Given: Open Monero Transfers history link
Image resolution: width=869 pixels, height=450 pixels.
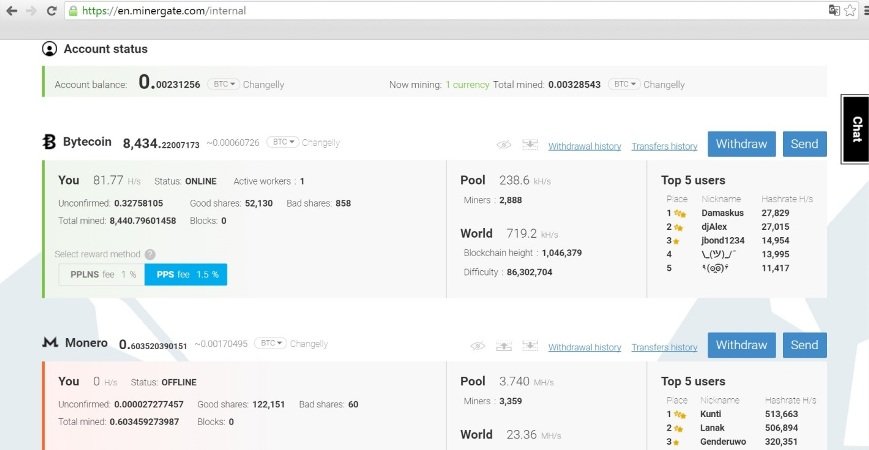Looking at the screenshot, I should (x=664, y=347).
